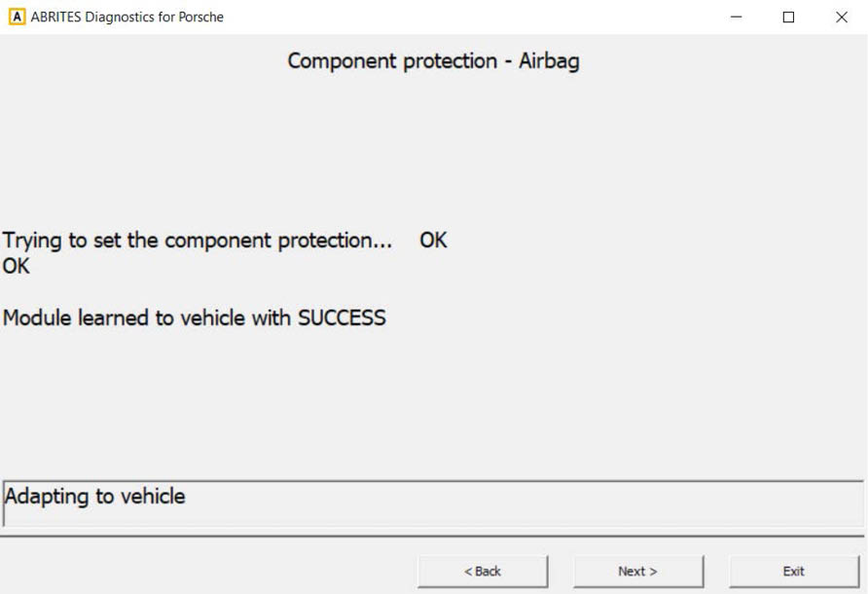Click the standalone OK line under 'Trying to set'

point(17,266)
